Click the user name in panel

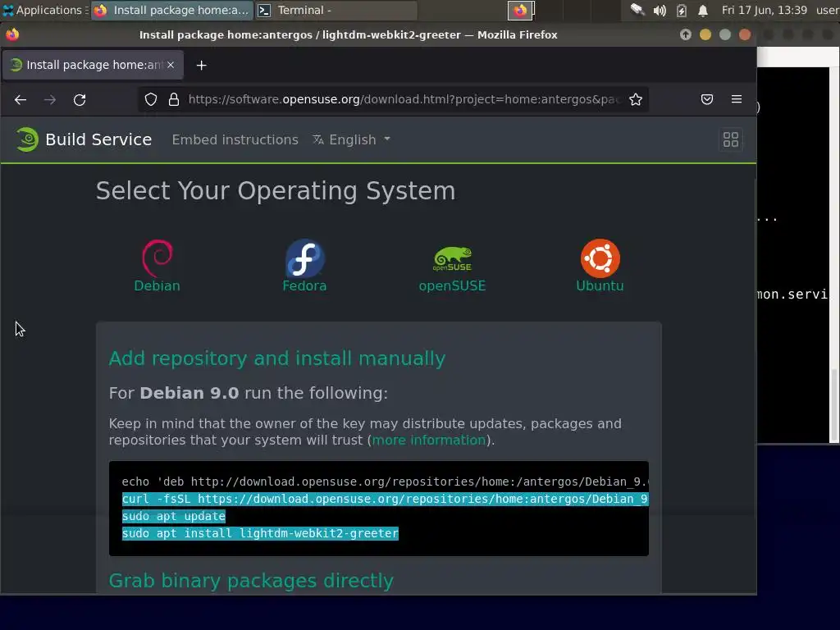[x=827, y=10]
